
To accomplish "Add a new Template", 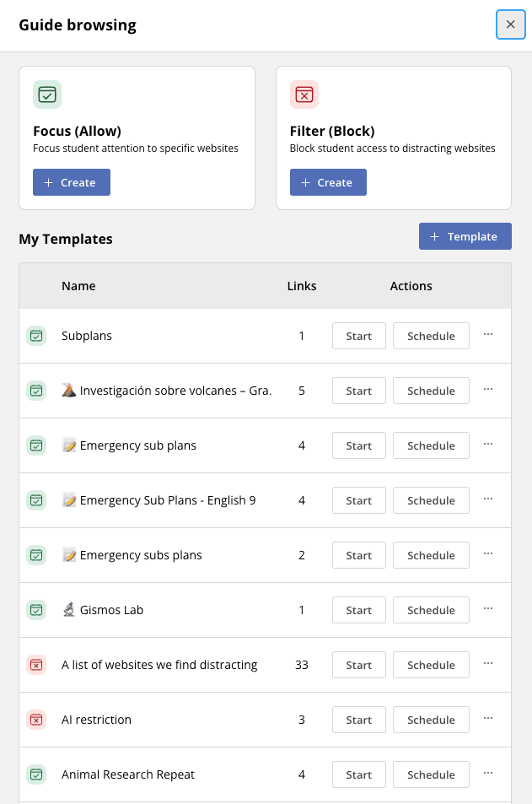I will (465, 237).
